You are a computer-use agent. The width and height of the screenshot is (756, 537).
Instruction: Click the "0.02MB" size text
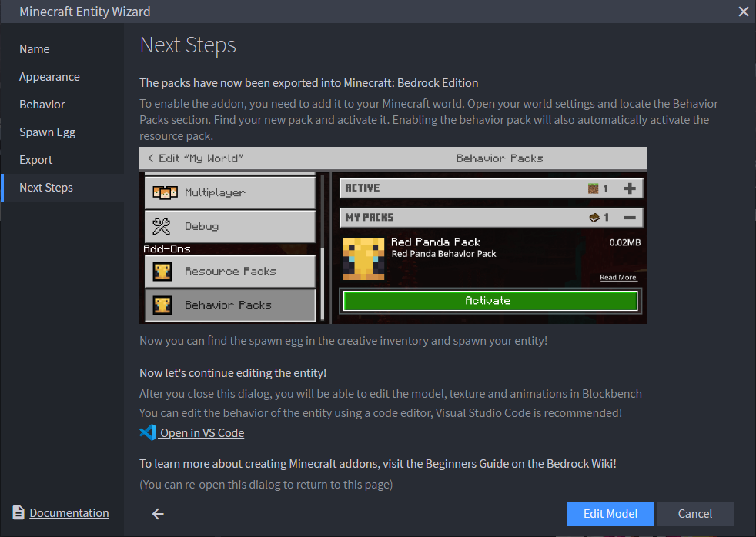click(x=625, y=242)
